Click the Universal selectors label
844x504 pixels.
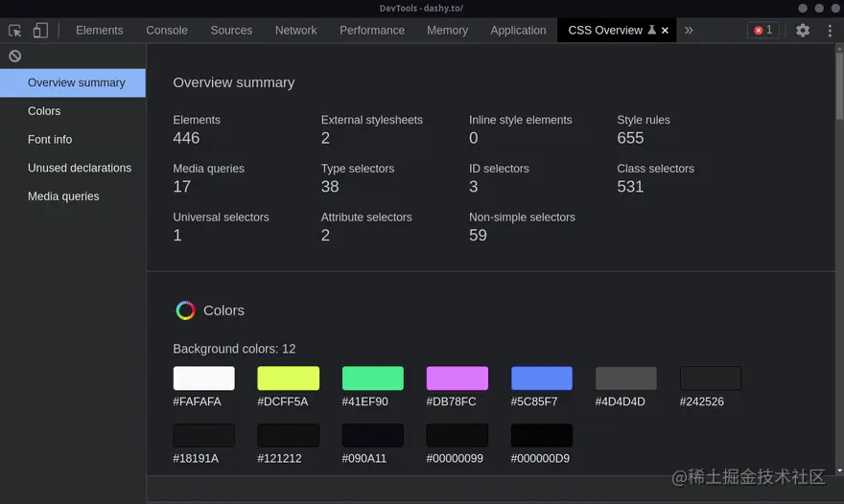[221, 218]
